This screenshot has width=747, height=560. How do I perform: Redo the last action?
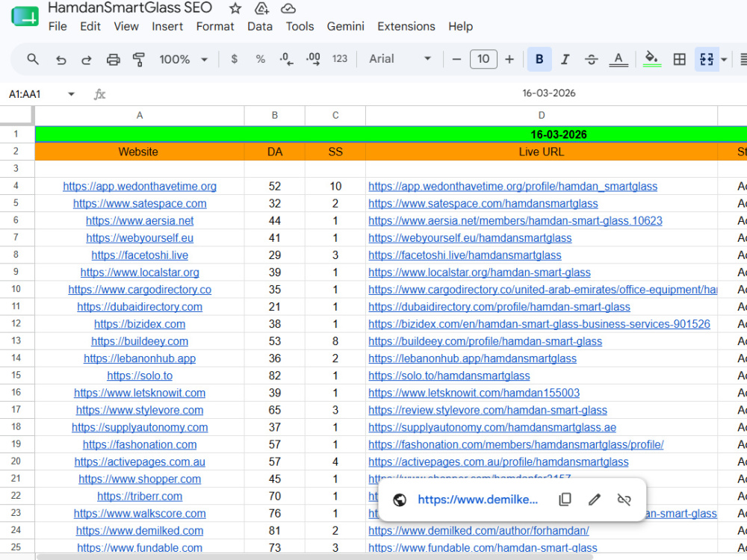coord(87,60)
